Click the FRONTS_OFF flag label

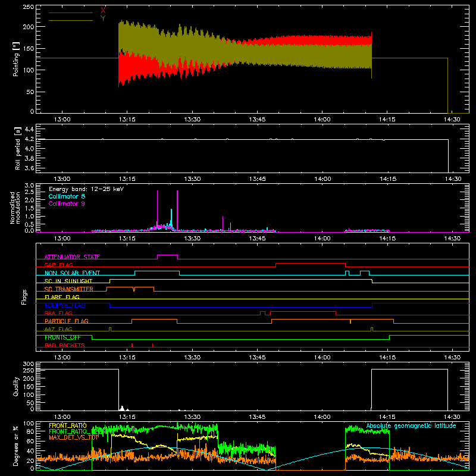pyautogui.click(x=62, y=337)
